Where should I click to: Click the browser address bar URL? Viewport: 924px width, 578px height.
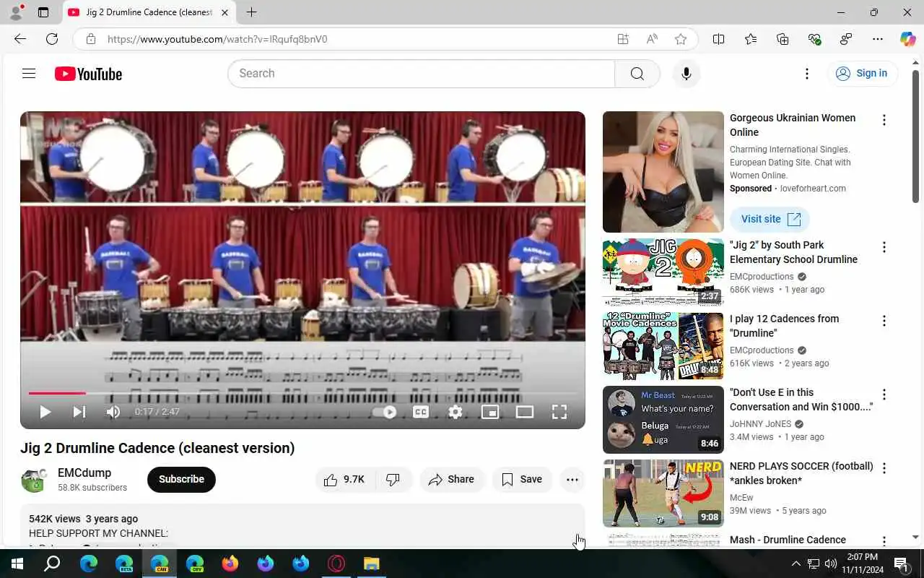(217, 39)
